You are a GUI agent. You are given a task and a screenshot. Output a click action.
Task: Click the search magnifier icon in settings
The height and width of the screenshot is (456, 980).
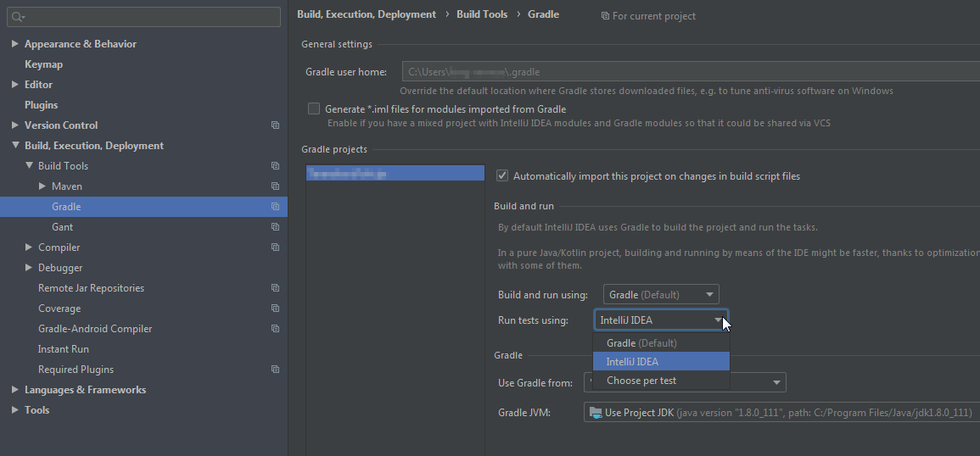(x=17, y=17)
